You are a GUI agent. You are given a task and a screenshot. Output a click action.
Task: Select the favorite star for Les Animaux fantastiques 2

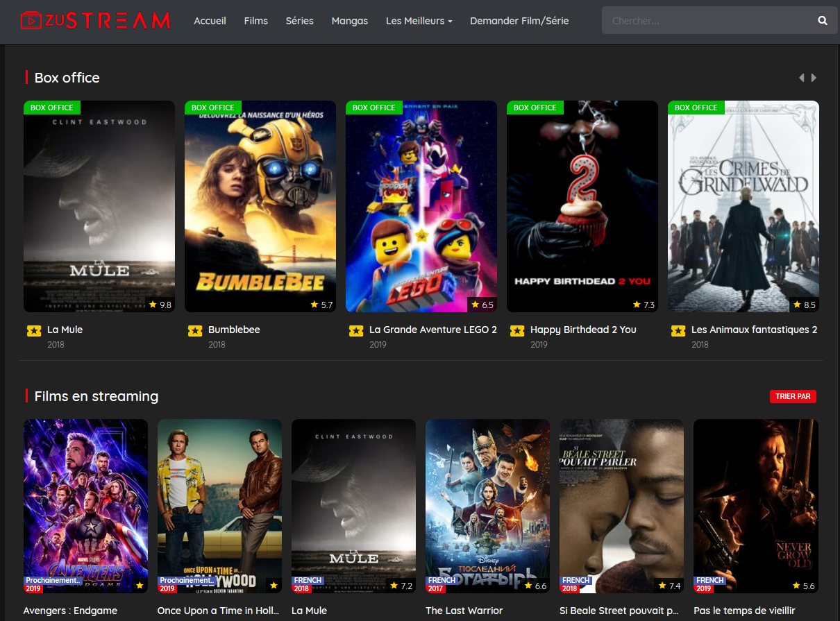coord(678,331)
